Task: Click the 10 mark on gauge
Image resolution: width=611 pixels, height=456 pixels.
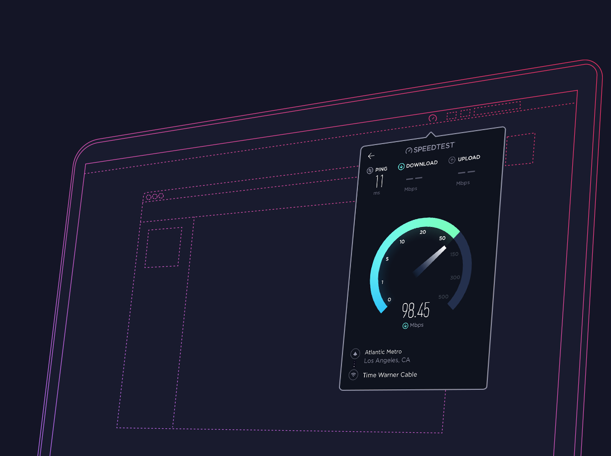Action: click(x=402, y=242)
